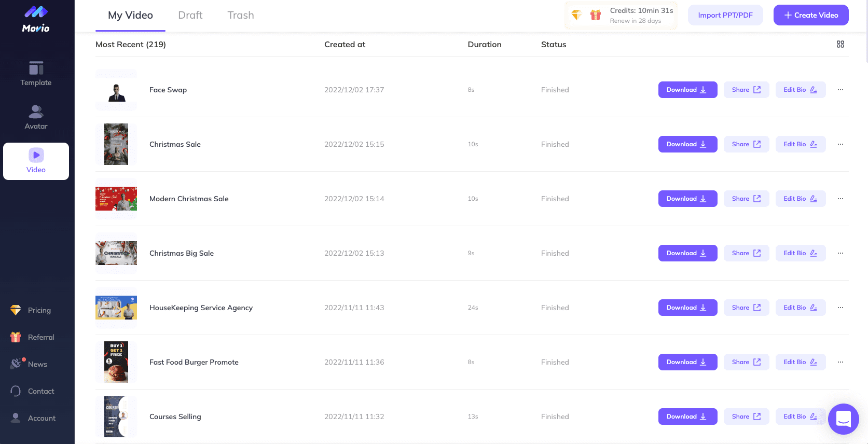This screenshot has width=868, height=444.
Task: Click the Status column header
Action: 554,45
